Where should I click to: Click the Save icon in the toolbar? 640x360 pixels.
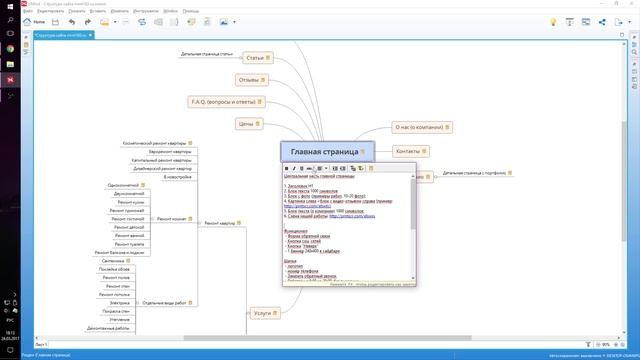tap(56, 22)
